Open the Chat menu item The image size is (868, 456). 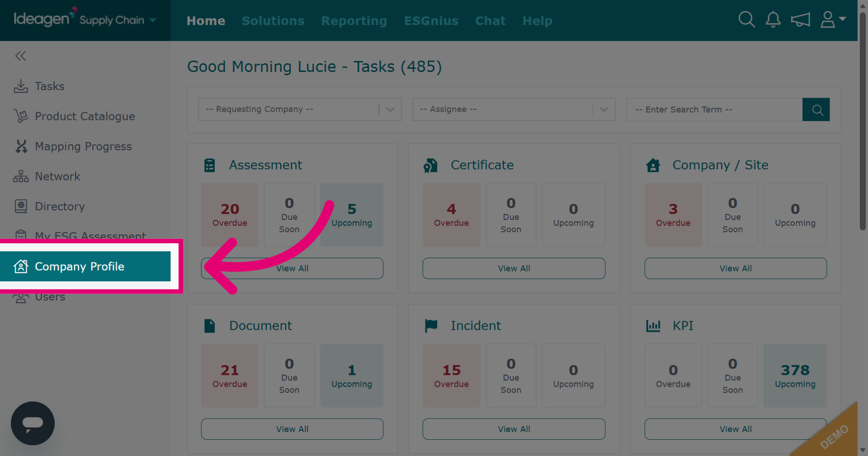491,21
